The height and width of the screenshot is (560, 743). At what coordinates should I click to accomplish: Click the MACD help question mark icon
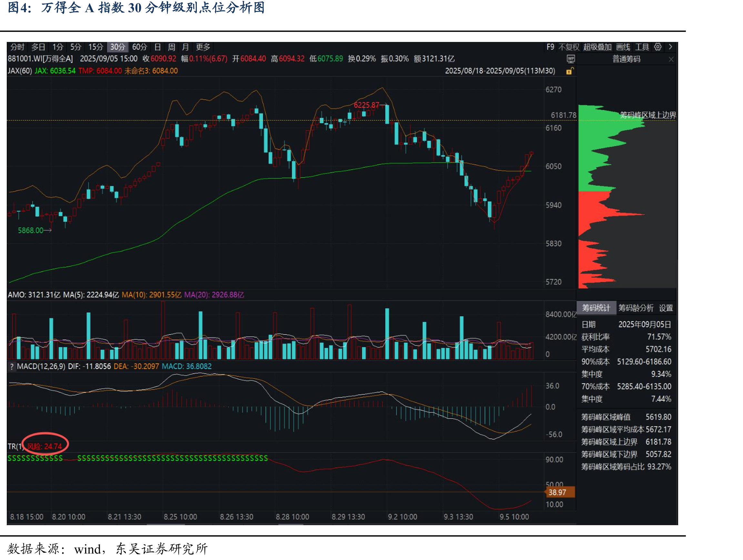[x=12, y=366]
